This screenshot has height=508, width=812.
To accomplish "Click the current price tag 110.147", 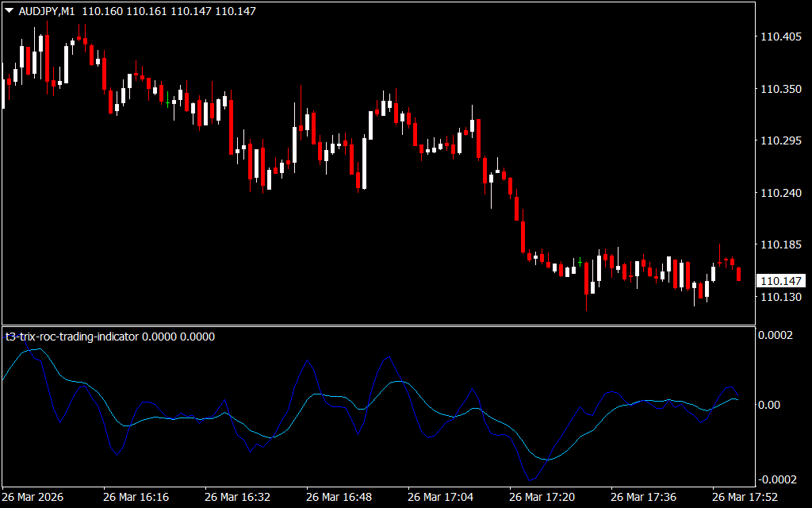I will coord(781,281).
